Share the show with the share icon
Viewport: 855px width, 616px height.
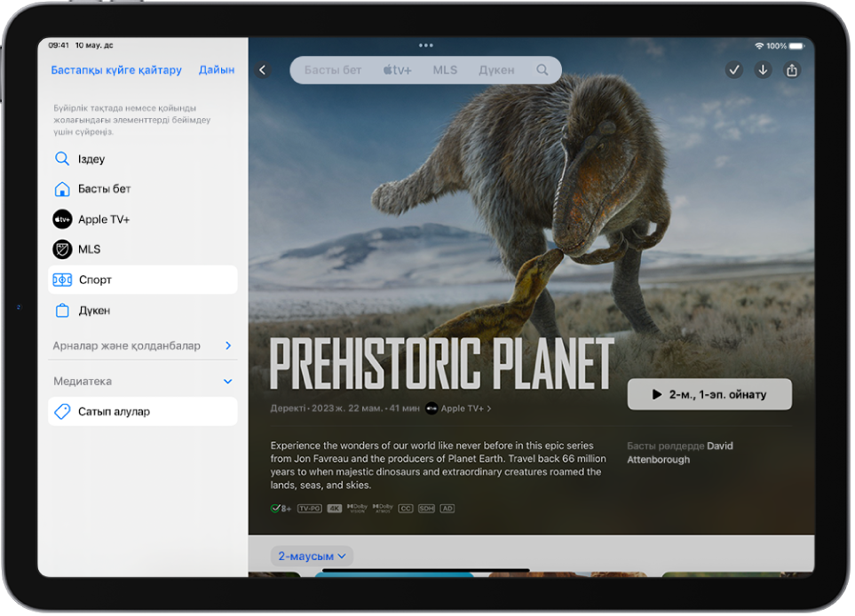[x=792, y=70]
